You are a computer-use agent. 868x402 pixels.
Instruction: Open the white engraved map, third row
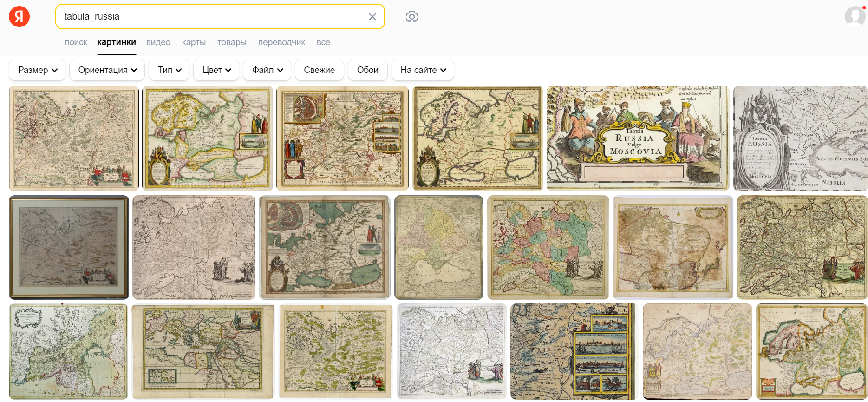452,351
